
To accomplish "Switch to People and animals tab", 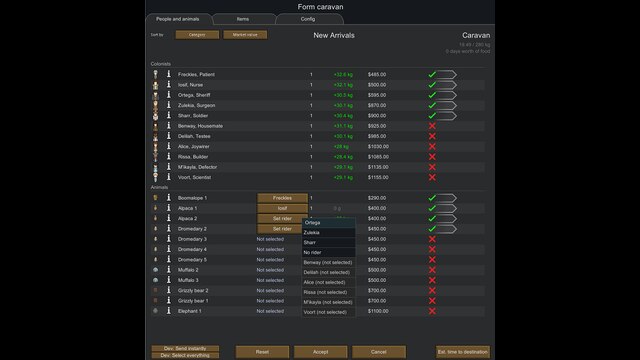I will click(x=178, y=19).
